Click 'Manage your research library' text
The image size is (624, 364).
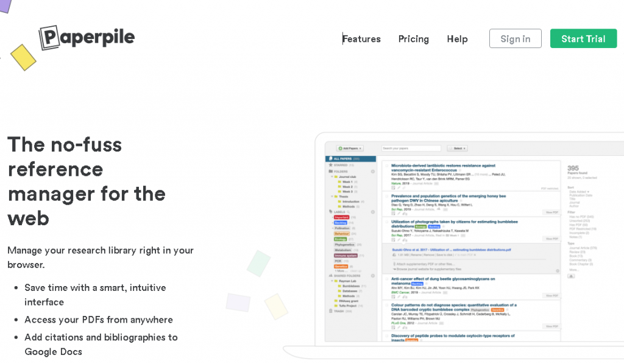(101, 257)
